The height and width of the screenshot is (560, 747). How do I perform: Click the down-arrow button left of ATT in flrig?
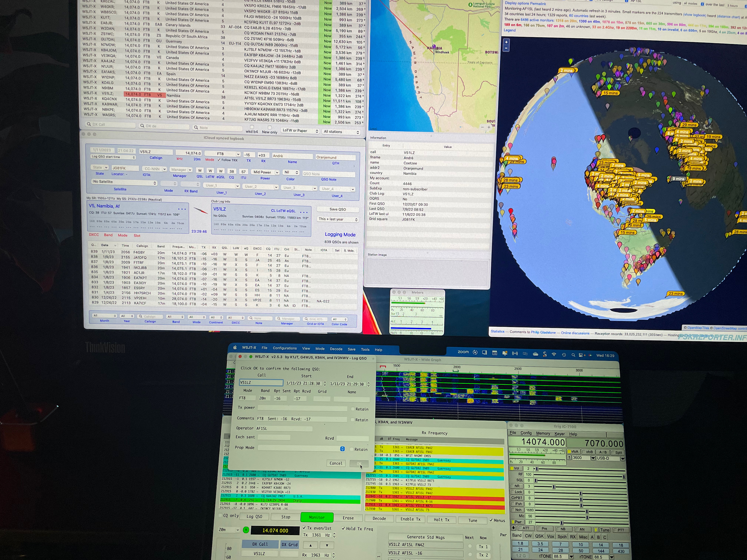514,528
